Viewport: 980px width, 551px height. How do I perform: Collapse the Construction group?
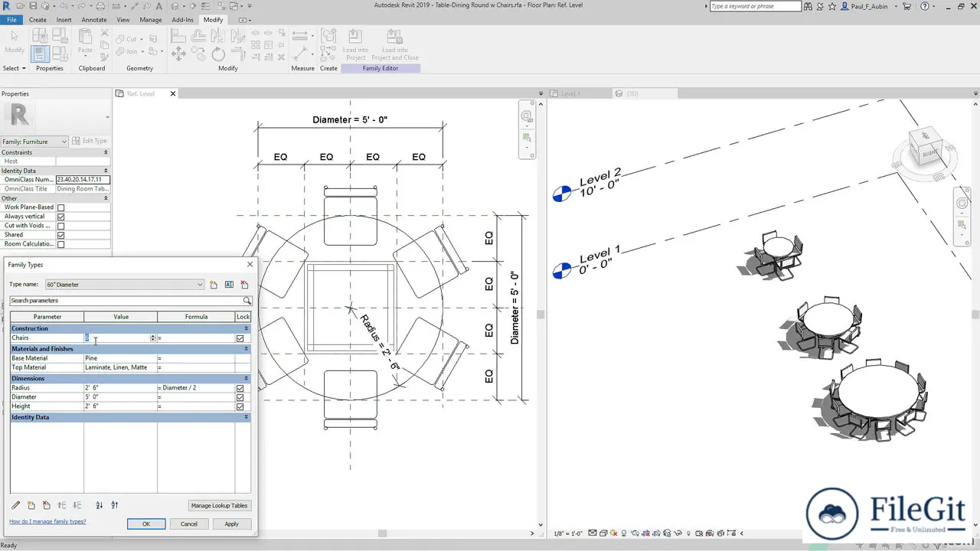[x=246, y=328]
